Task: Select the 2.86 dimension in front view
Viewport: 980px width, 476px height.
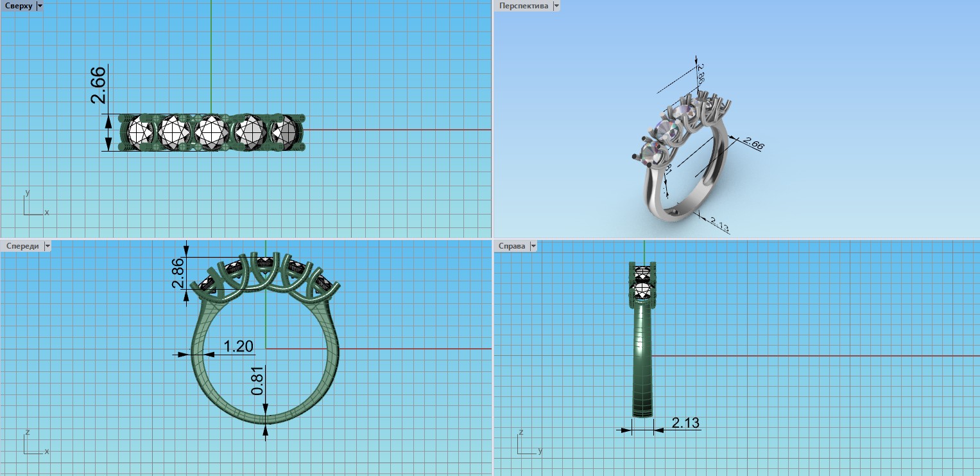Action: pyautogui.click(x=178, y=274)
